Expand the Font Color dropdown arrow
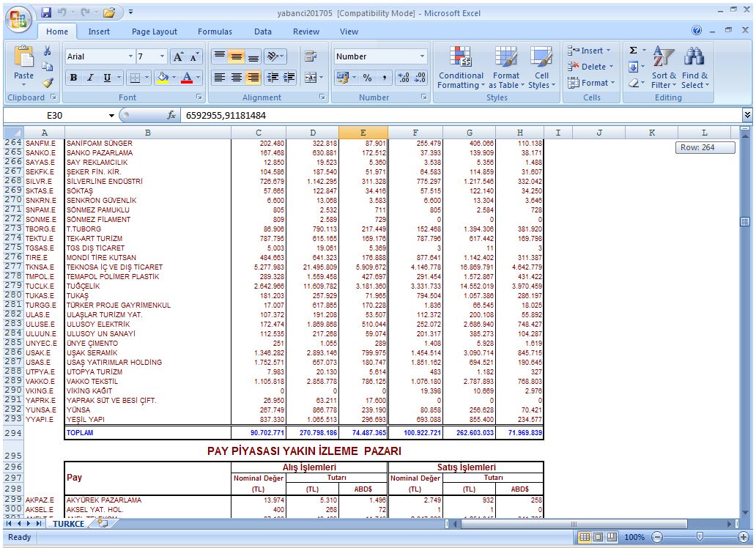756x548 pixels. tap(198, 78)
